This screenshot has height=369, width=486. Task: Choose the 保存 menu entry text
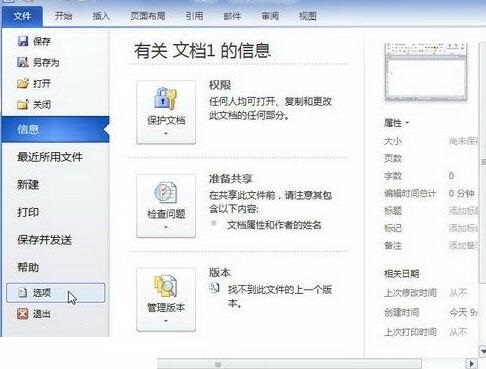pos(42,41)
